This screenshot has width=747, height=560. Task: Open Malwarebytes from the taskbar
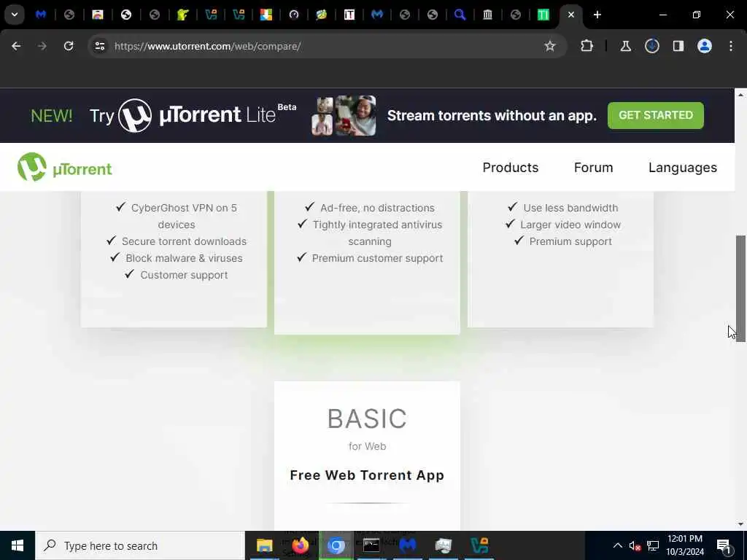tap(407, 545)
